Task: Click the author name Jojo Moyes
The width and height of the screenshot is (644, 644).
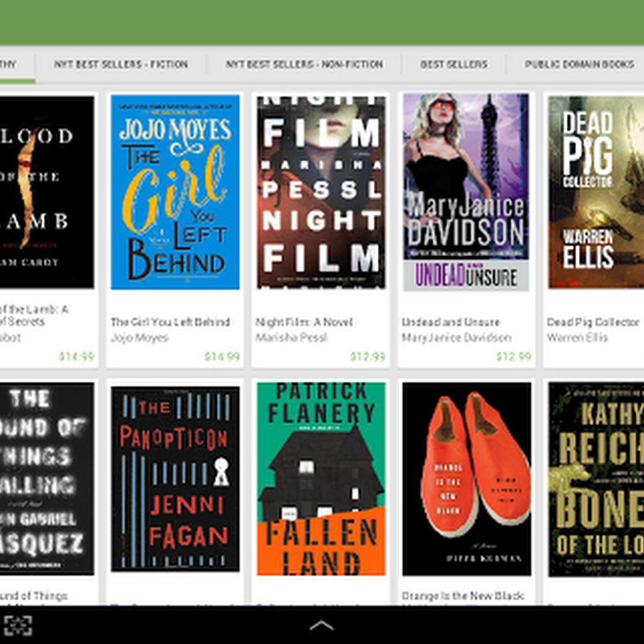Action: click(140, 338)
